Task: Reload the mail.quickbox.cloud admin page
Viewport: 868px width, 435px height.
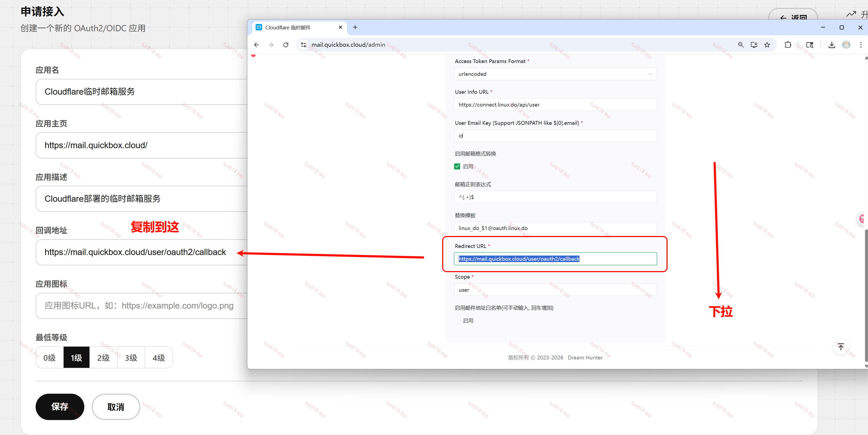Action: (286, 45)
